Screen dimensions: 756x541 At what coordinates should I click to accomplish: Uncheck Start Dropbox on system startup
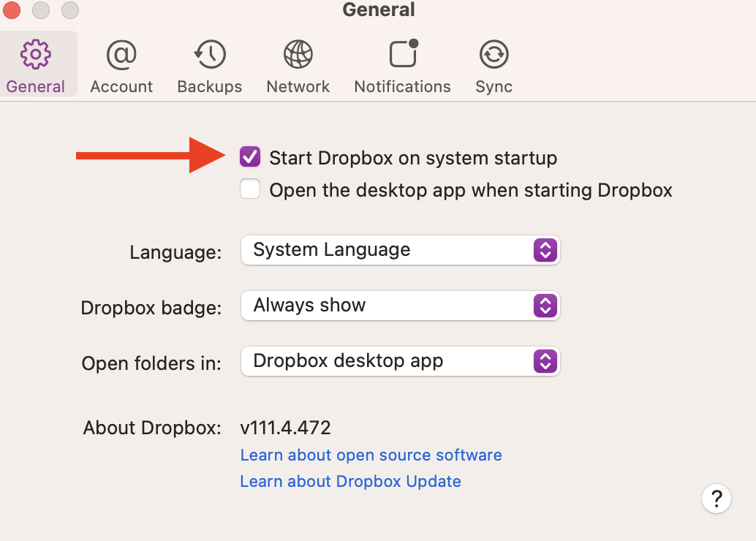pyautogui.click(x=250, y=157)
